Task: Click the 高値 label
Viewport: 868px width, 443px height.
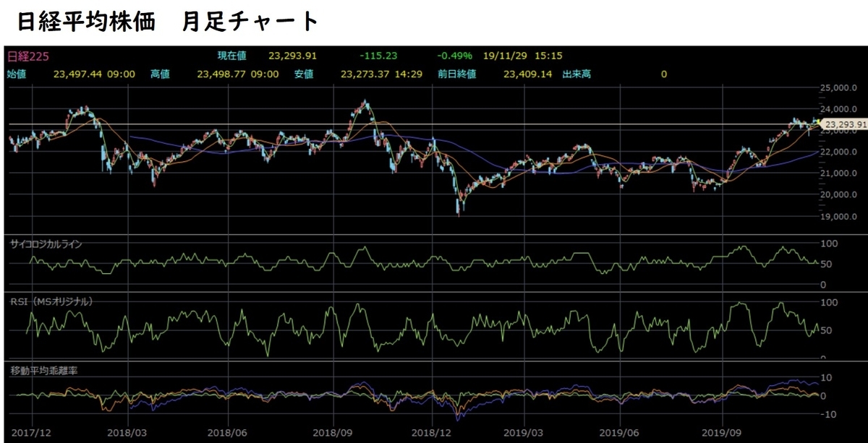Action: click(160, 74)
